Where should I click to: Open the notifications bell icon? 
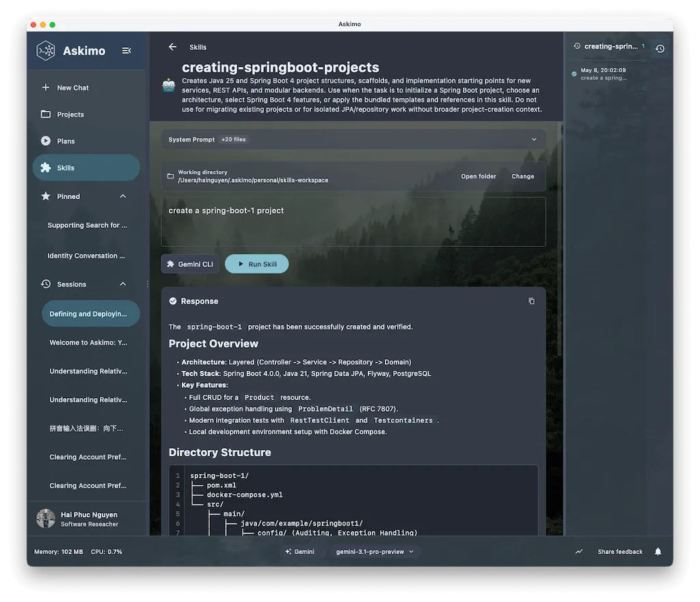[658, 551]
